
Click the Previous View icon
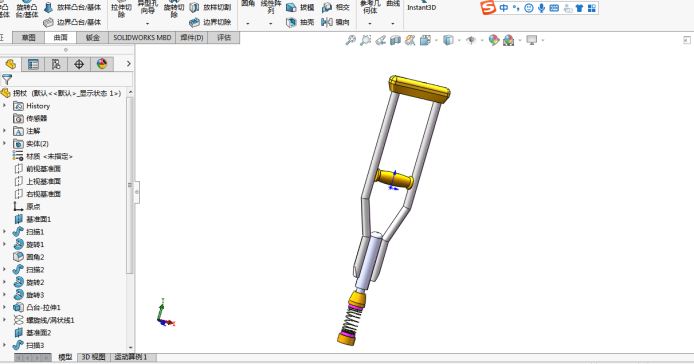pyautogui.click(x=380, y=40)
